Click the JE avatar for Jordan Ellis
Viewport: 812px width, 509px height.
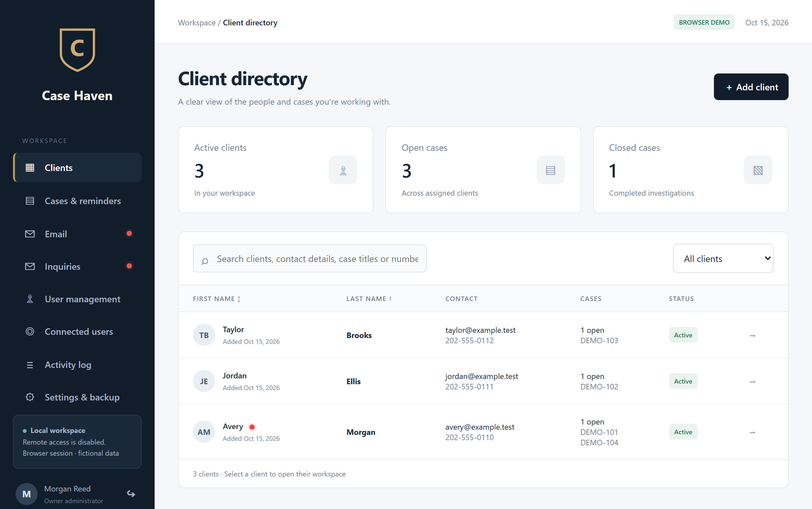[x=204, y=381]
